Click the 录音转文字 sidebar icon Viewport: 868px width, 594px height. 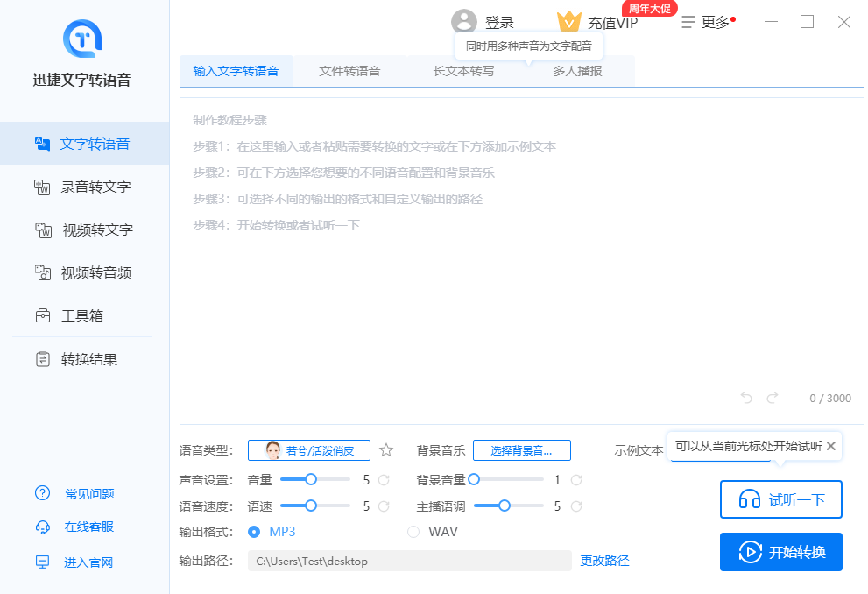[x=43, y=187]
